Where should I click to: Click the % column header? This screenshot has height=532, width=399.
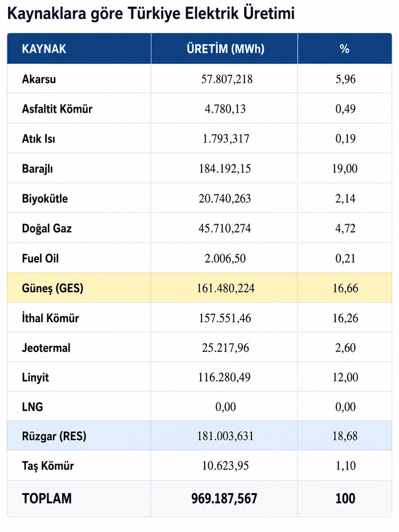coord(345,49)
